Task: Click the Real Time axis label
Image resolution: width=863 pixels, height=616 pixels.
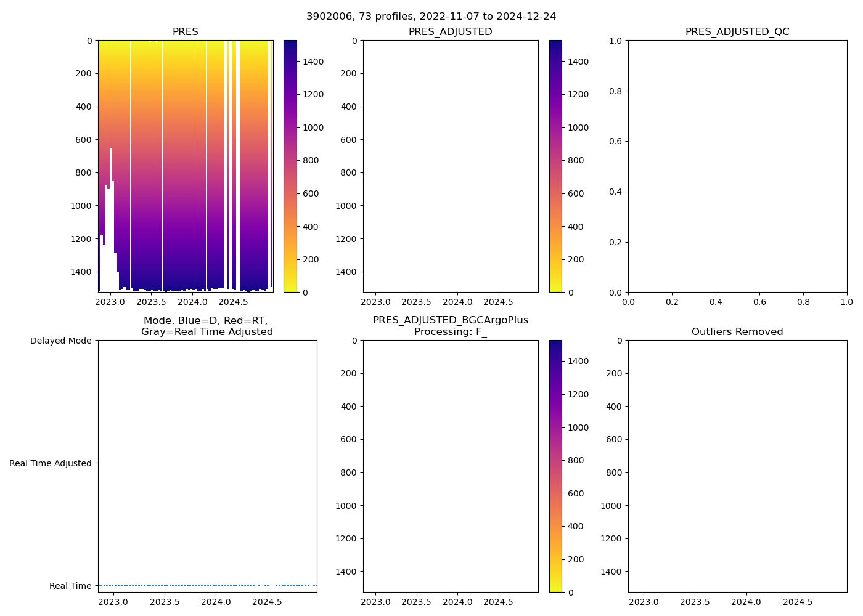Action: pos(70,586)
